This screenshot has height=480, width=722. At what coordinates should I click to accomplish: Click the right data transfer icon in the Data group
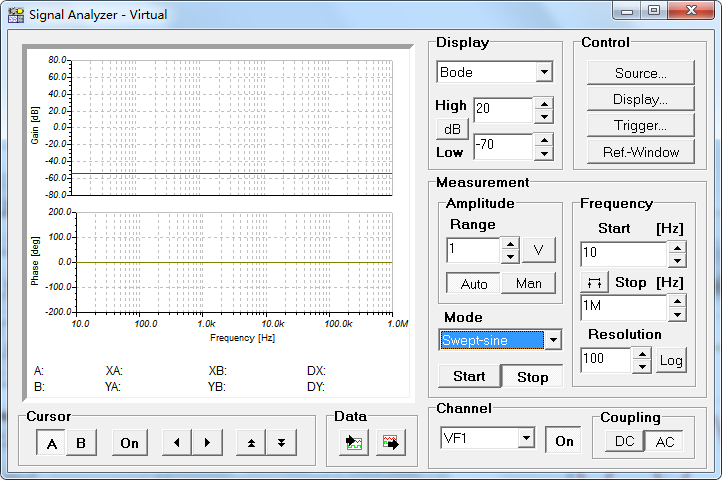pos(390,443)
